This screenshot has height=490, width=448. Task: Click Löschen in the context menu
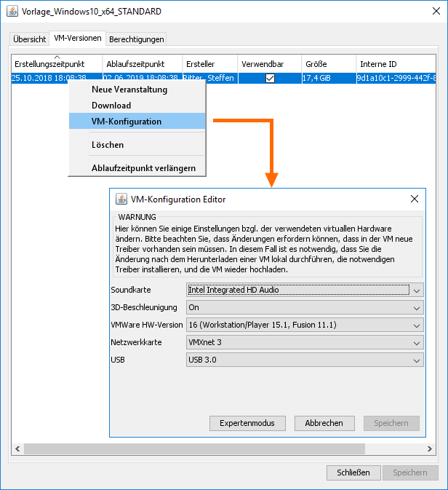108,145
